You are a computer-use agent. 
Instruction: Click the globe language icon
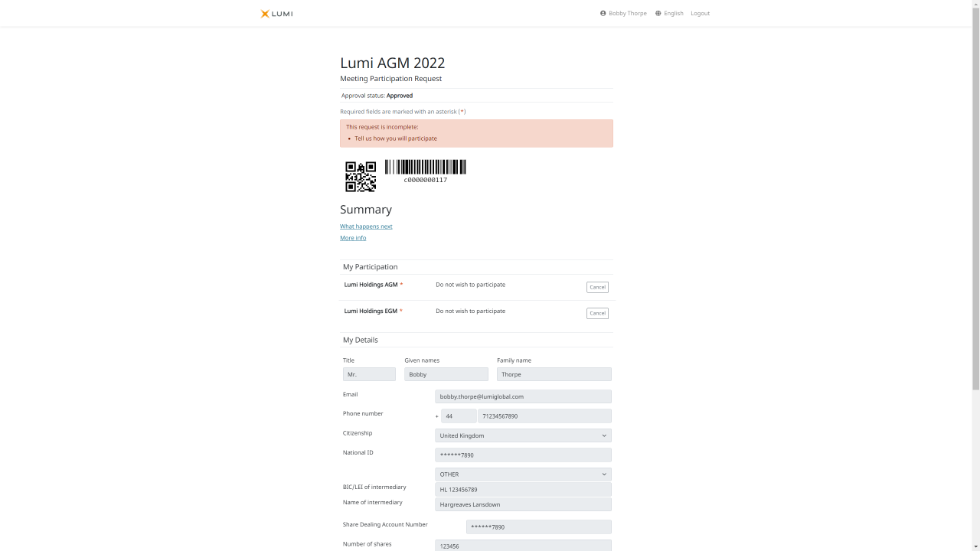point(658,13)
